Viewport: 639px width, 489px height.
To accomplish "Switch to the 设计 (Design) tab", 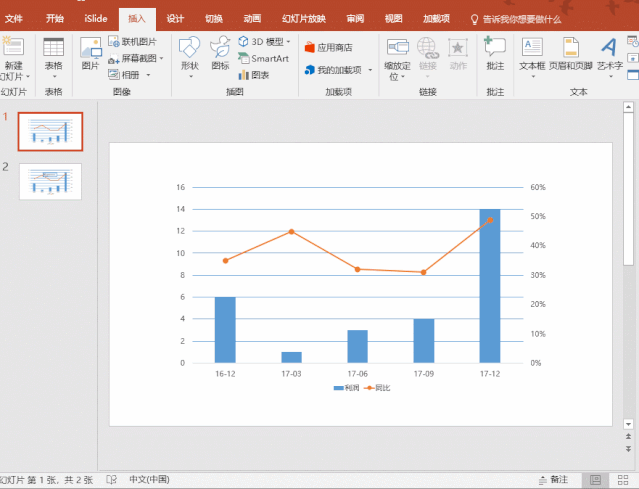I will 175,18.
